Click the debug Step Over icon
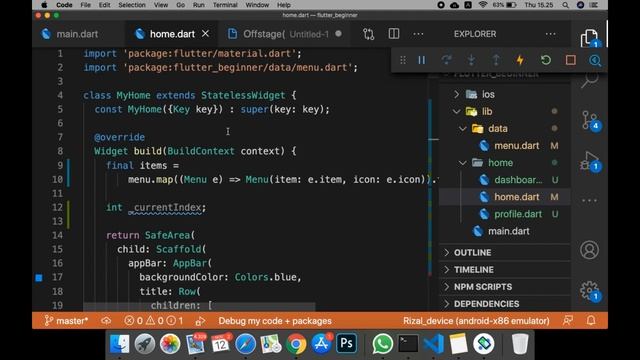The height and width of the screenshot is (360, 640). (447, 60)
